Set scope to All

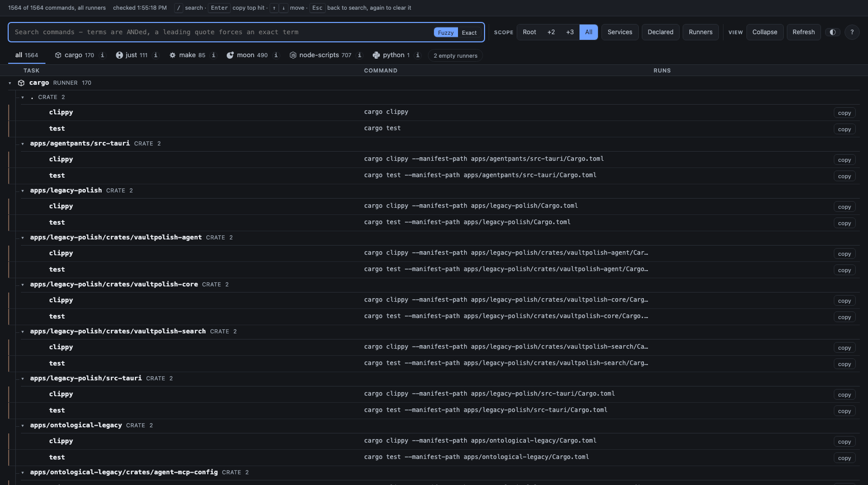point(589,32)
